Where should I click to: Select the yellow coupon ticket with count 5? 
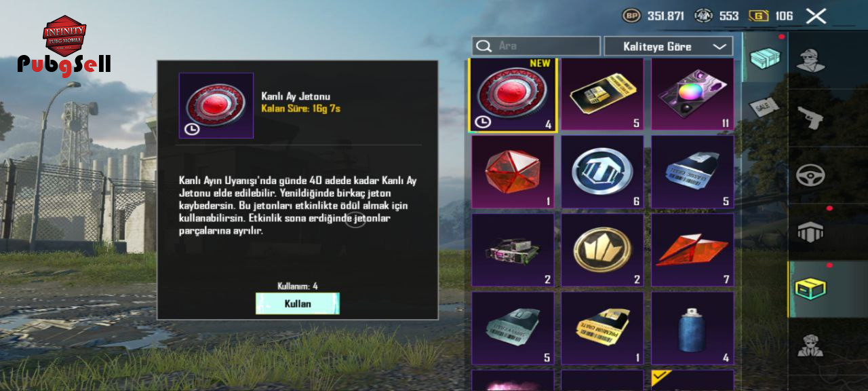click(x=602, y=94)
